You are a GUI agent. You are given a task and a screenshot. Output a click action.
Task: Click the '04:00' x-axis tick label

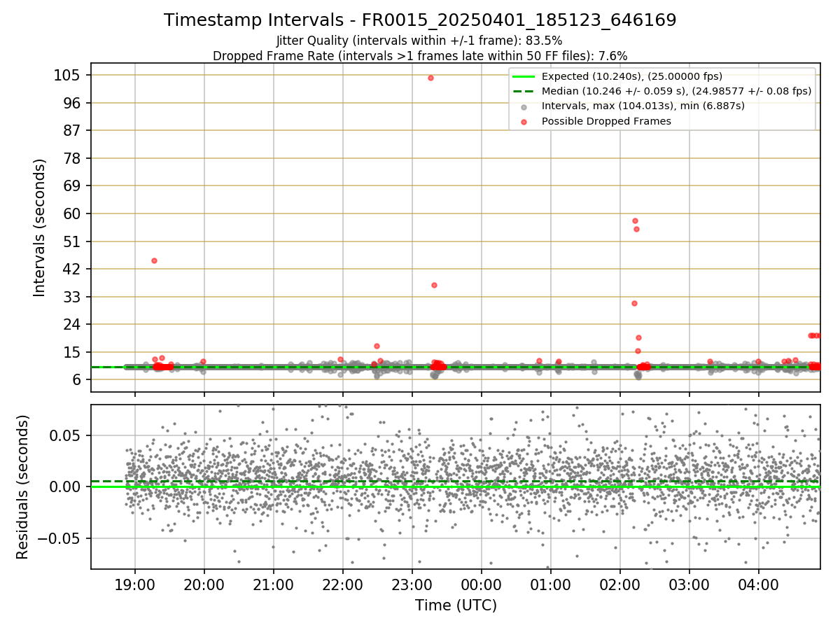point(759,584)
